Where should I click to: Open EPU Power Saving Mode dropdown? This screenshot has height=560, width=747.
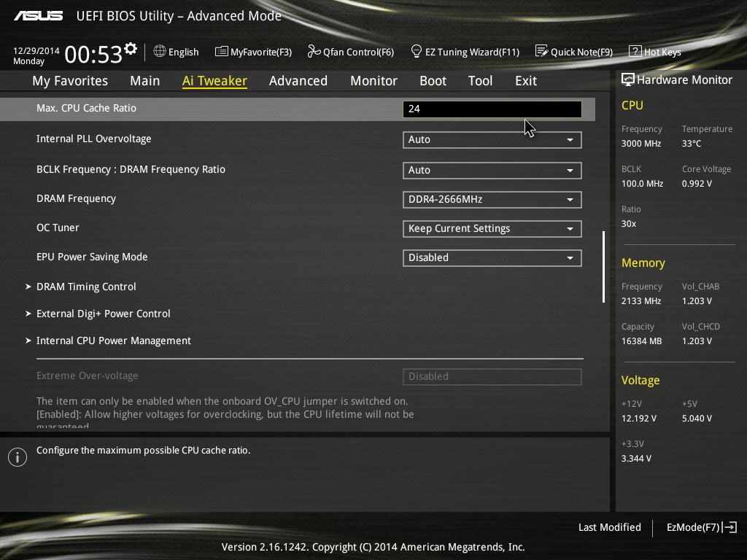coord(492,257)
